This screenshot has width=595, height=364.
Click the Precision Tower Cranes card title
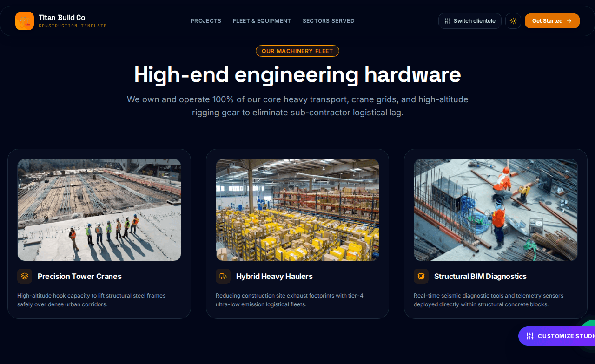79,276
